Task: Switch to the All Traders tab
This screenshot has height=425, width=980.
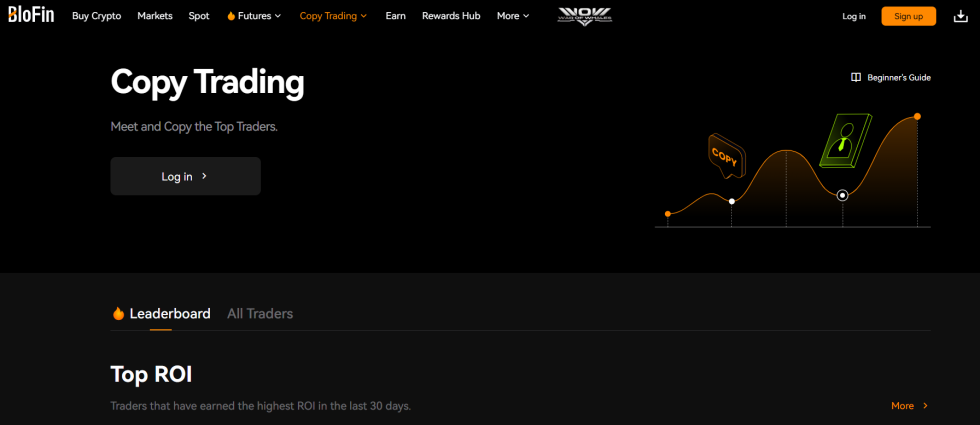Action: [x=260, y=314]
